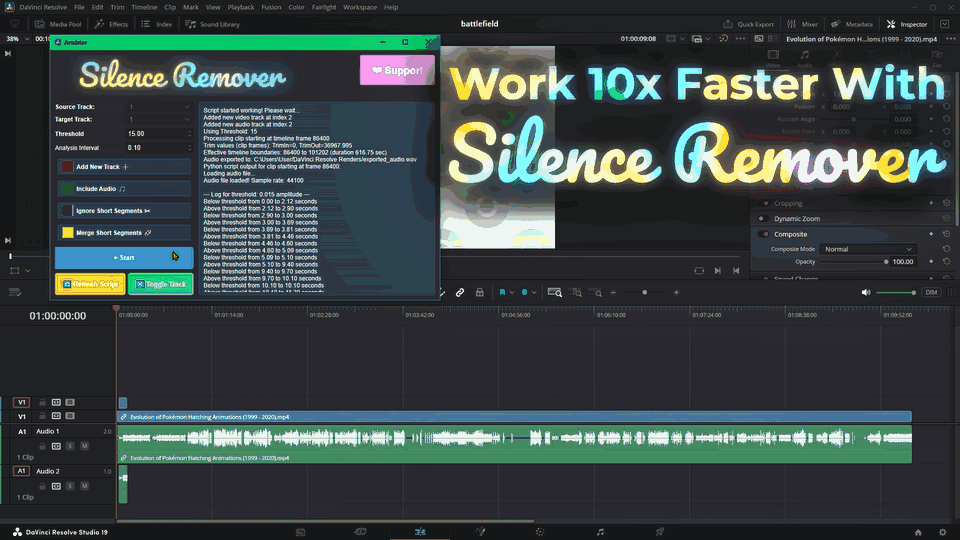Toggle Add New Track checkbox in Silence Remover
The width and height of the screenshot is (960, 540).
click(x=67, y=167)
